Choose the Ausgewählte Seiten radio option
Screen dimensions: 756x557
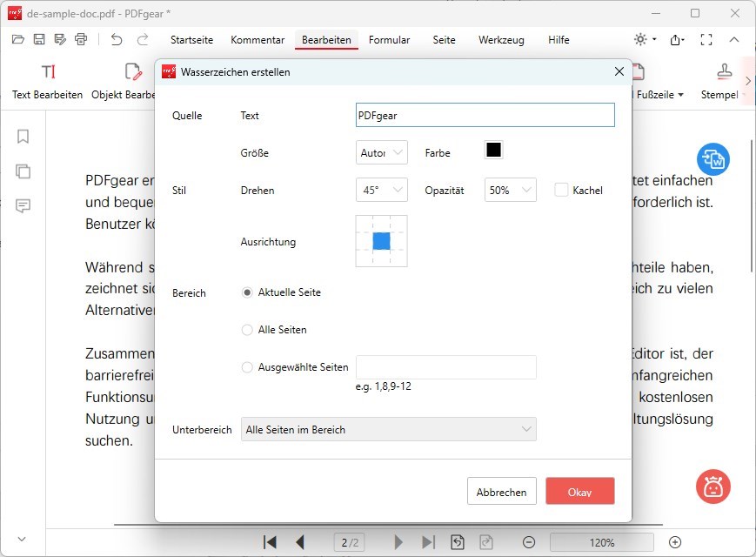[x=247, y=367]
